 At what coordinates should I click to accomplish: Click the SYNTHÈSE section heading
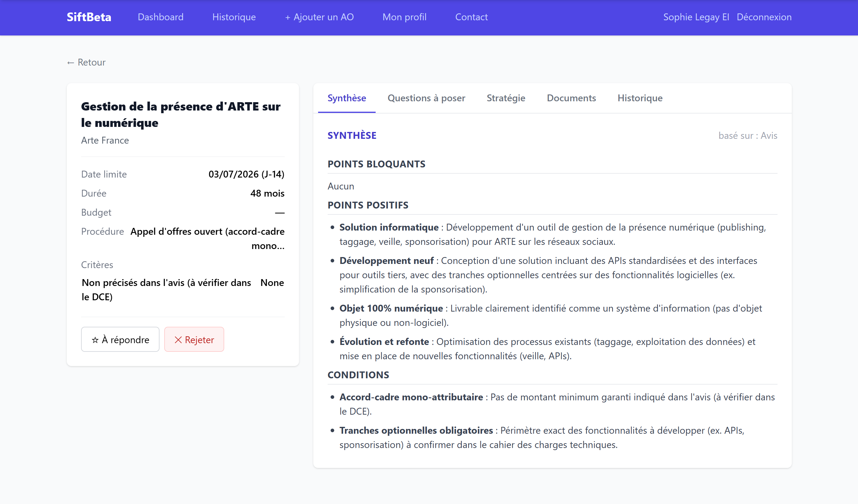click(x=352, y=135)
